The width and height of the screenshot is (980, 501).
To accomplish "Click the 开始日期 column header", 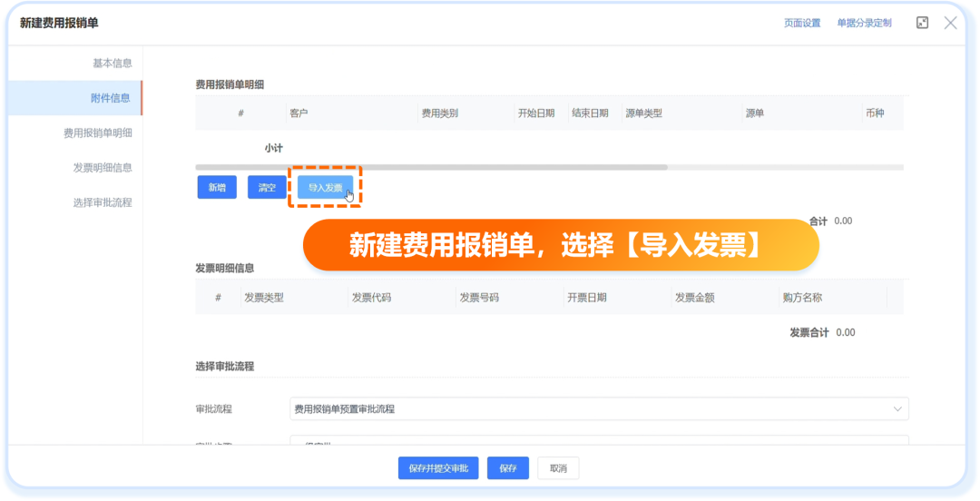I will click(536, 113).
